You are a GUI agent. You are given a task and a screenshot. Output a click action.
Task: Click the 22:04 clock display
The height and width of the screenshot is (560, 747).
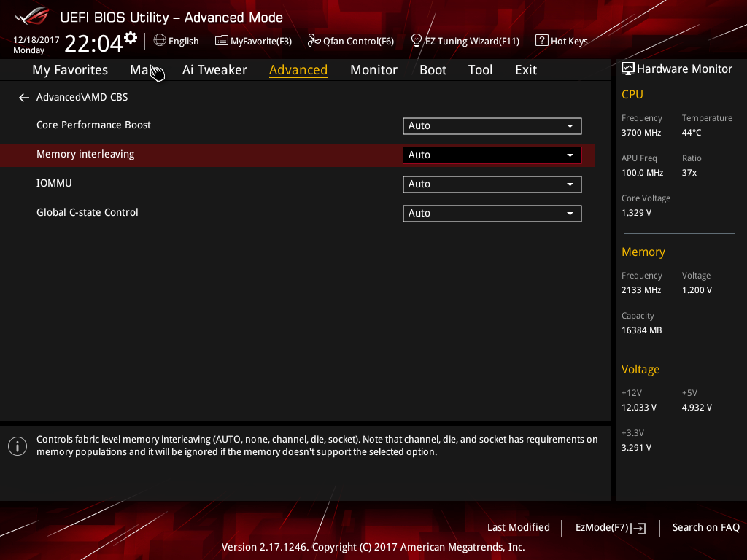click(x=93, y=43)
